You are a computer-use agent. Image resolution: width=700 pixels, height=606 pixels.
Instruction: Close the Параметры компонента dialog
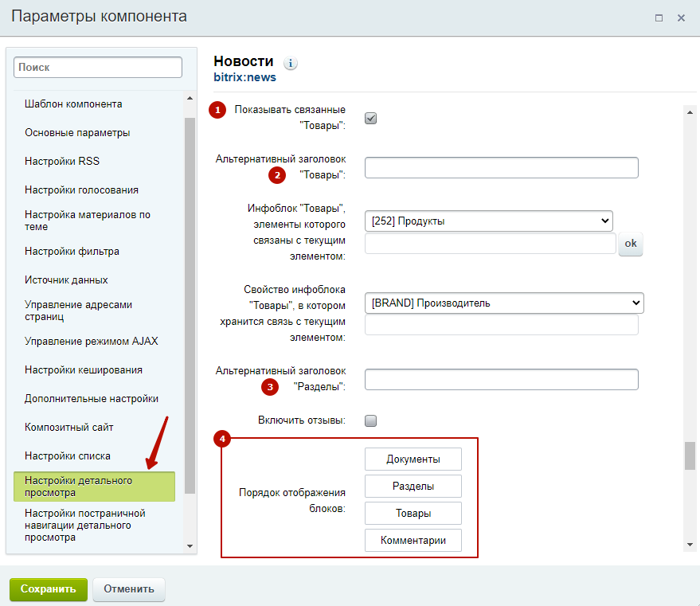tap(681, 18)
